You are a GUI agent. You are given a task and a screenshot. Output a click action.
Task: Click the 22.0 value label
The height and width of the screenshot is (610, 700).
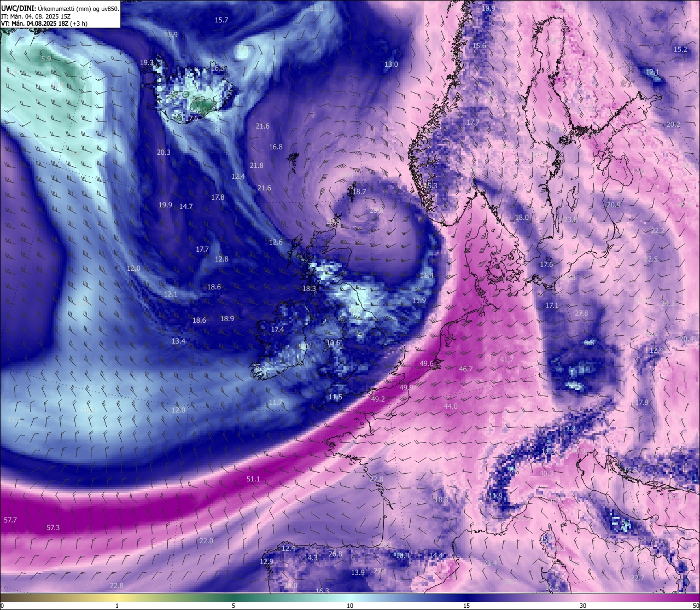click(206, 541)
